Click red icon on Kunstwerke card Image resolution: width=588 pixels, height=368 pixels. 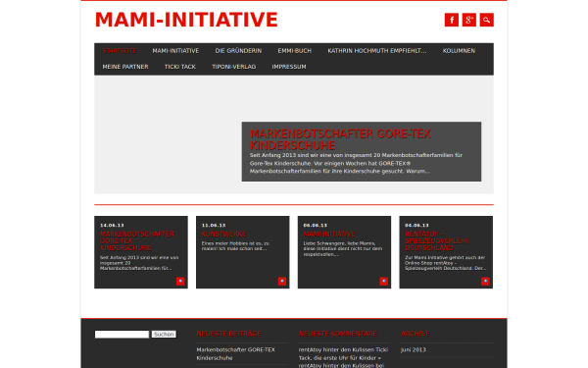click(x=282, y=281)
